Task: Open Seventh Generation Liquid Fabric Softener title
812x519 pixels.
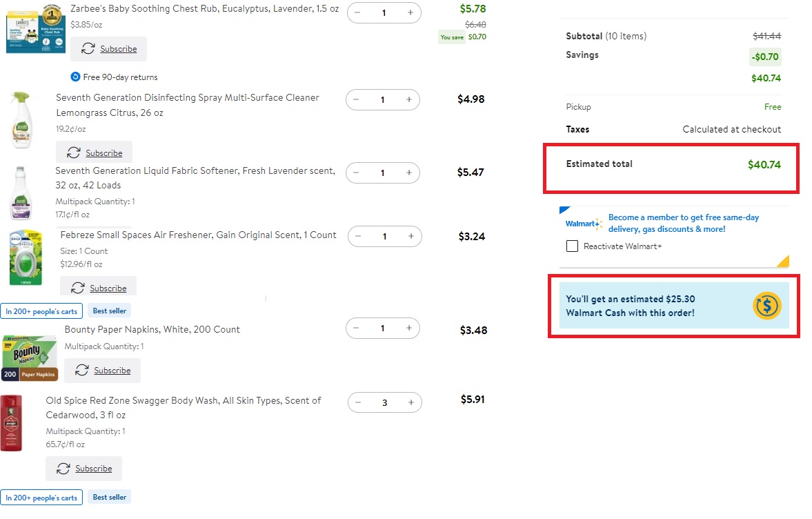Action: [x=195, y=177]
